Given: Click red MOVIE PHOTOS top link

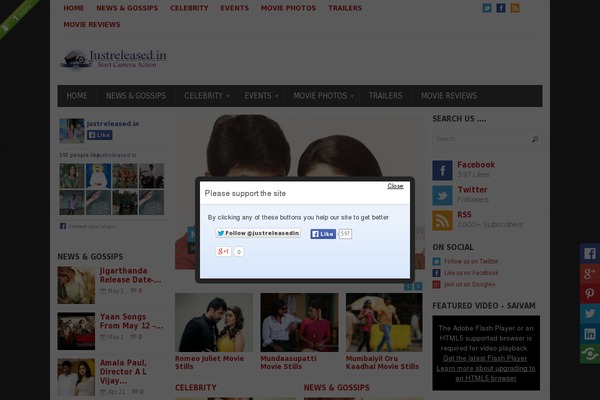Looking at the screenshot, I should click(x=289, y=8).
